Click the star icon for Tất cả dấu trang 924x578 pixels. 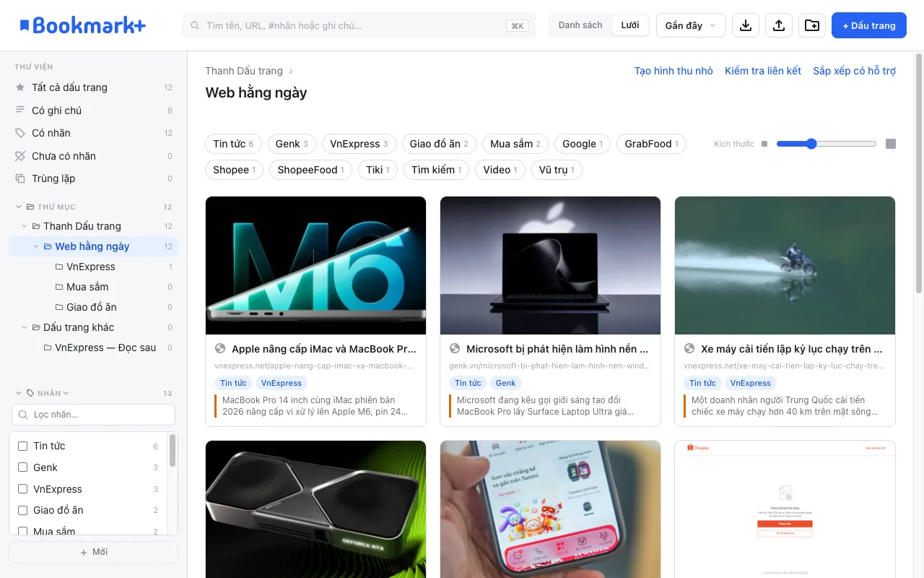[20, 87]
